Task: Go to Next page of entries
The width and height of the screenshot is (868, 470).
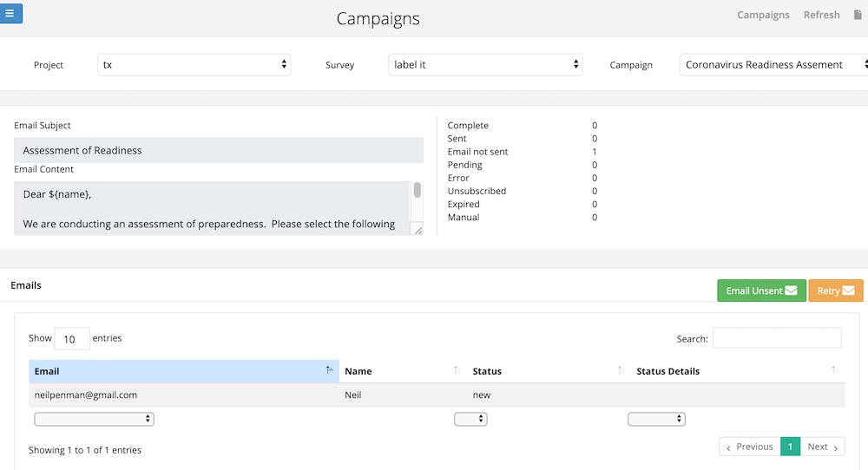Action: click(x=823, y=447)
